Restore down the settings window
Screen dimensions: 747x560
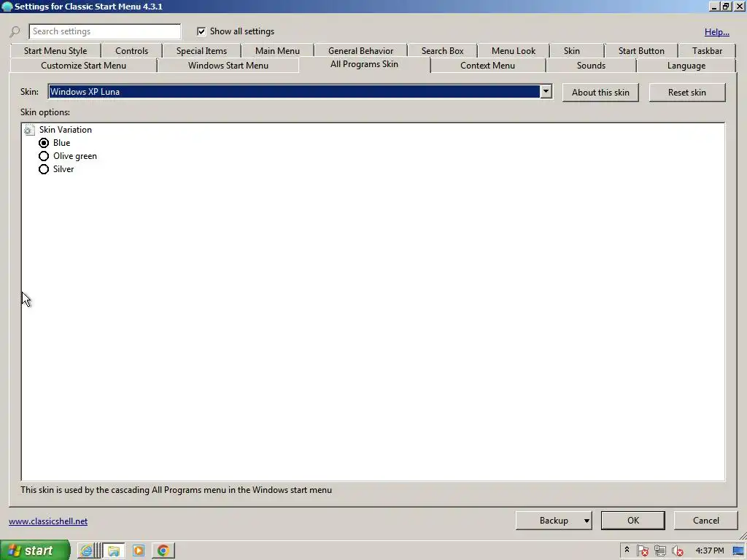click(726, 7)
